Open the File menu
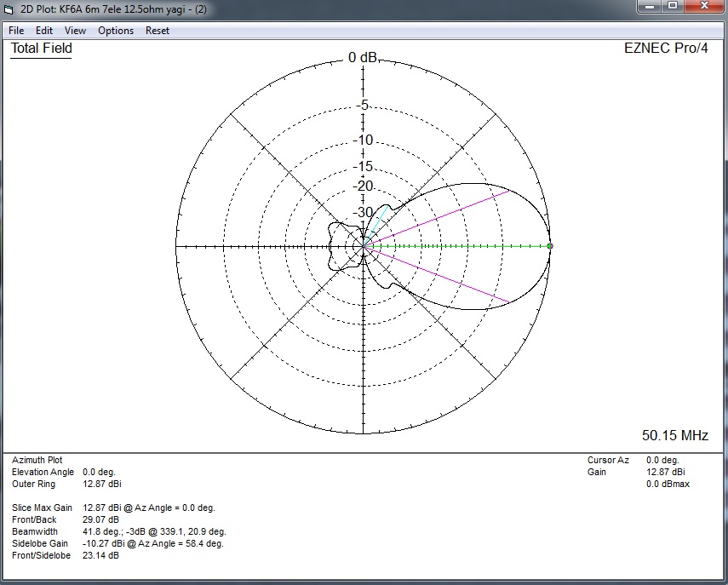The image size is (728, 585). 16,31
